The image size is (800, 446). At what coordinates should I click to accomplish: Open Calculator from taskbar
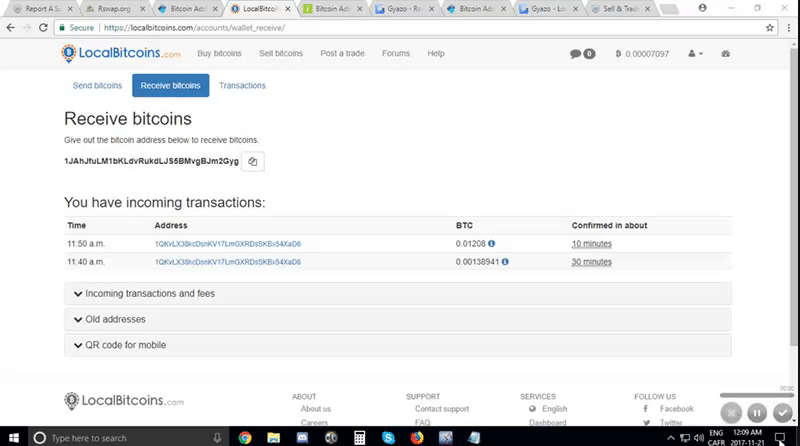360,438
